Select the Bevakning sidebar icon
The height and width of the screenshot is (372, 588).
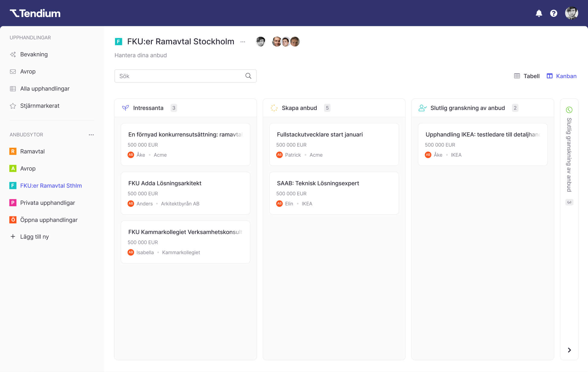pyautogui.click(x=13, y=54)
